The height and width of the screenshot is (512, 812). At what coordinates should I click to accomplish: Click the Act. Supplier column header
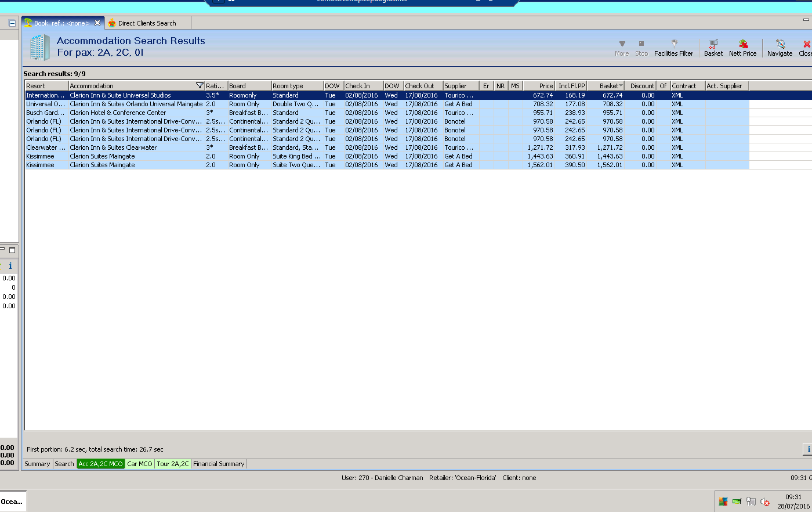(727, 86)
